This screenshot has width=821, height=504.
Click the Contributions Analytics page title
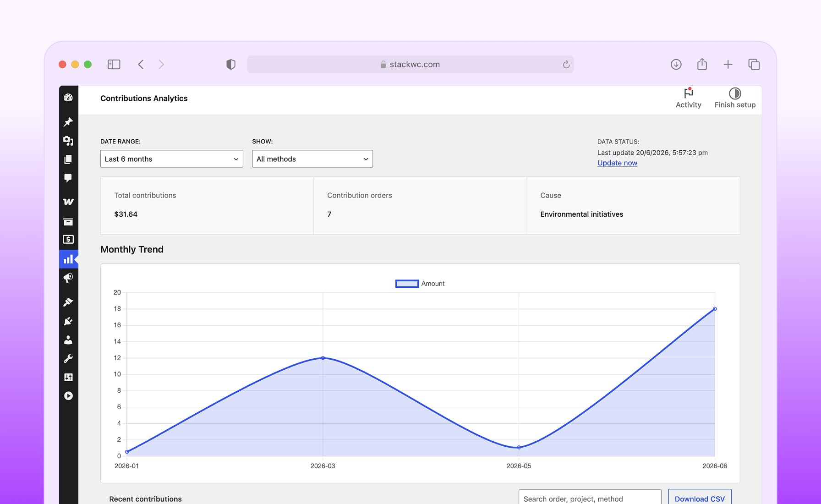pos(144,99)
